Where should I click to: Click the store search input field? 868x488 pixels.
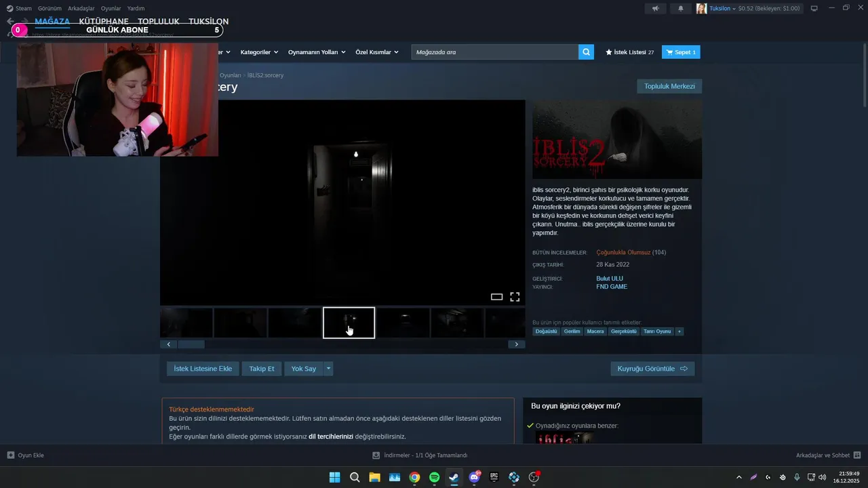pyautogui.click(x=494, y=52)
